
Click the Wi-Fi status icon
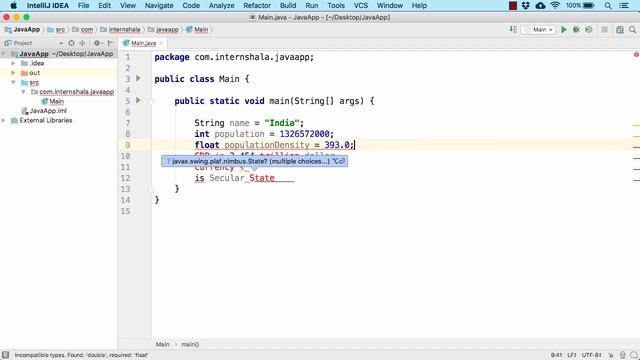pos(555,6)
